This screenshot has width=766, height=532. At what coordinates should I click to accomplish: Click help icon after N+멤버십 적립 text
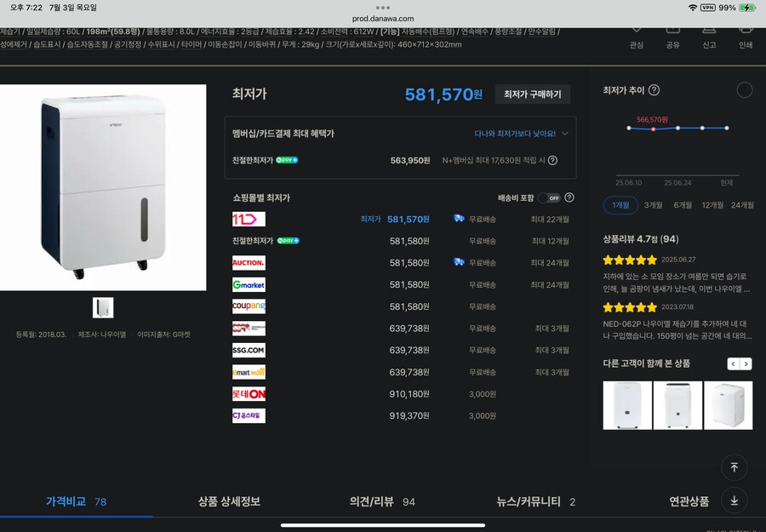click(x=552, y=160)
